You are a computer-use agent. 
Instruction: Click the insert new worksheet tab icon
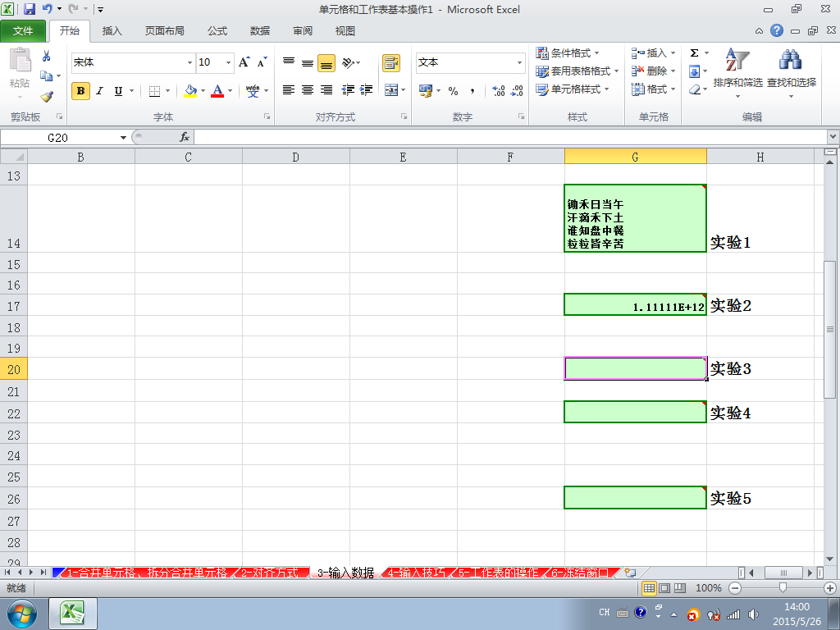631,573
